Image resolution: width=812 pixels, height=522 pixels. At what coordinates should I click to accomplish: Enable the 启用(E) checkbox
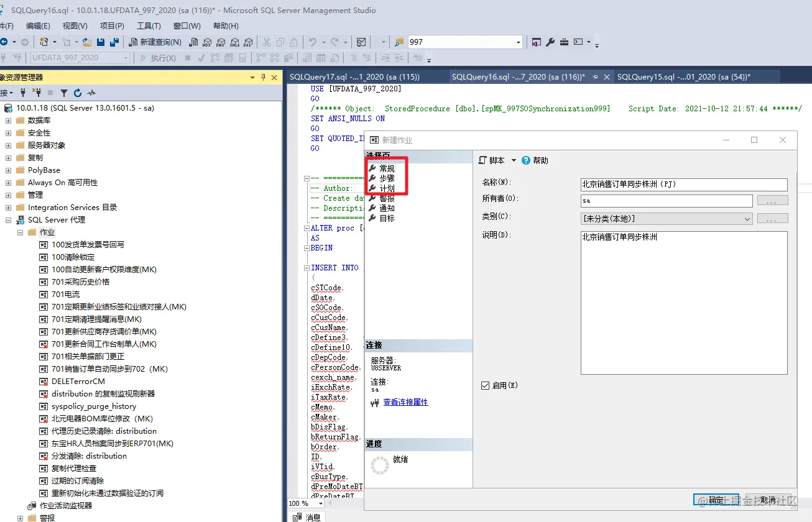point(486,385)
